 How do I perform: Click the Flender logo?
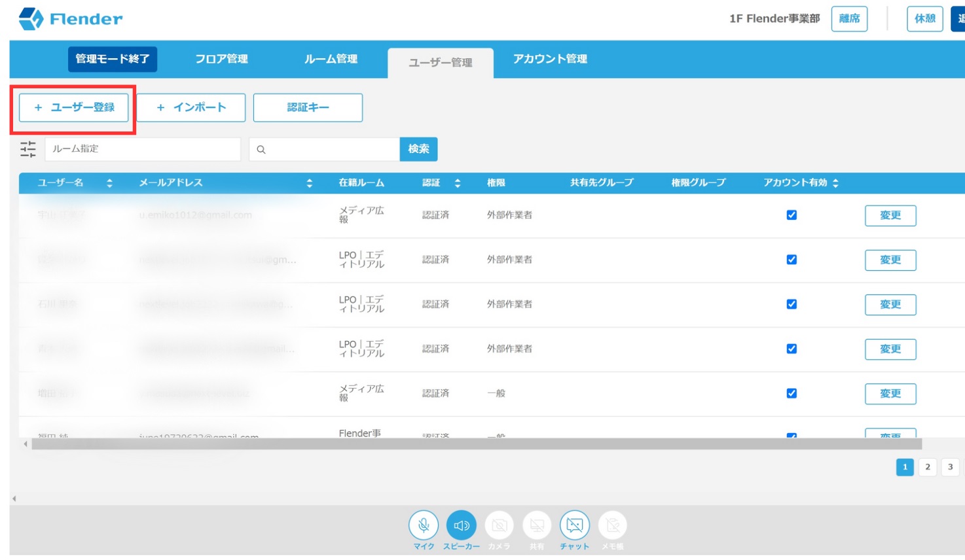[x=71, y=19]
